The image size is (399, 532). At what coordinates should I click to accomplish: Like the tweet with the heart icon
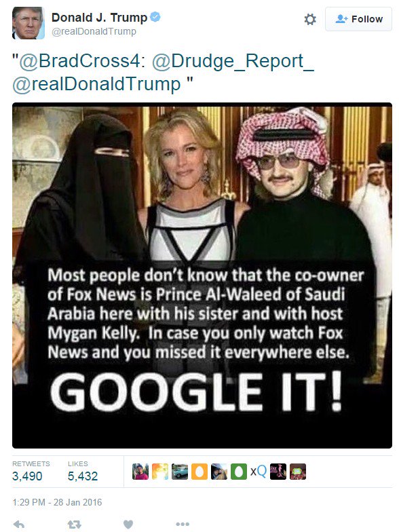128,525
